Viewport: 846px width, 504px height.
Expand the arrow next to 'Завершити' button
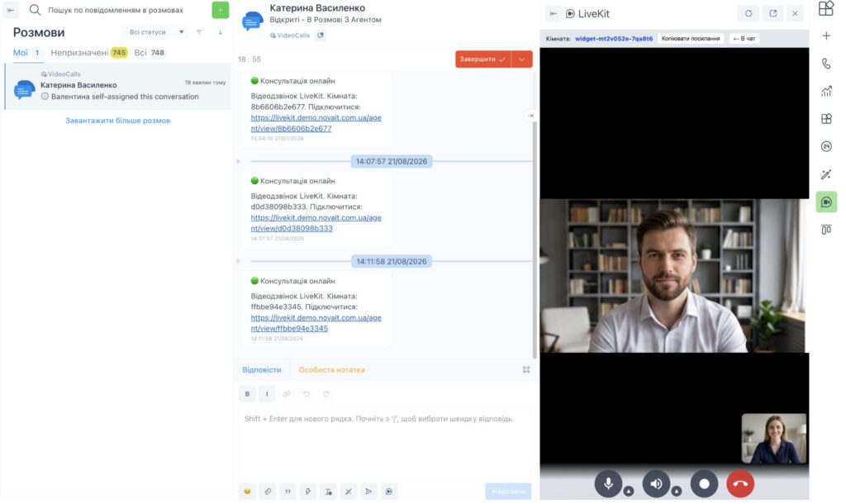[522, 59]
